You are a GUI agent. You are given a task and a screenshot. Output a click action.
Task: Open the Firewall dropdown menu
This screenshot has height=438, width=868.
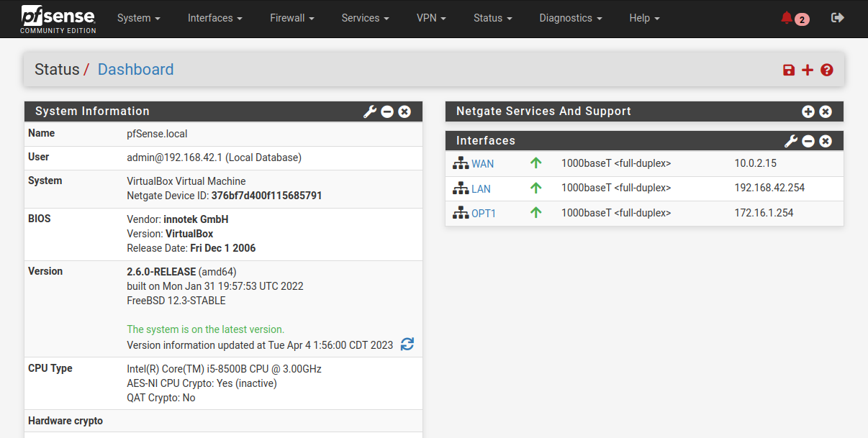point(292,18)
